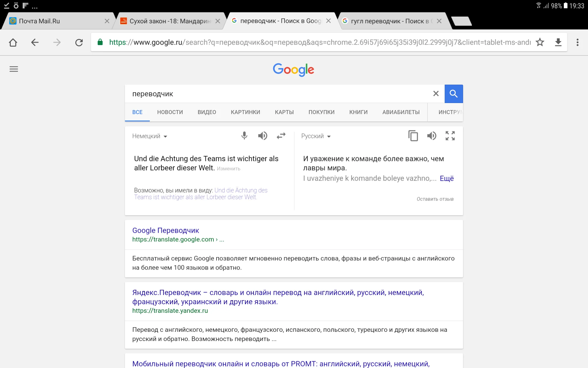Viewport: 588px width, 368px height.
Task: Switch to the НОВОСТИ search tab
Action: coord(170,112)
